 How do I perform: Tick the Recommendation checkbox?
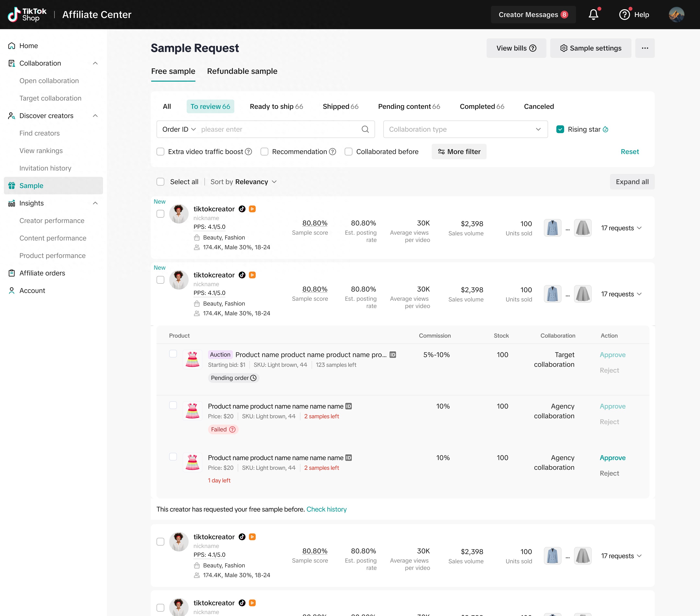coord(264,152)
